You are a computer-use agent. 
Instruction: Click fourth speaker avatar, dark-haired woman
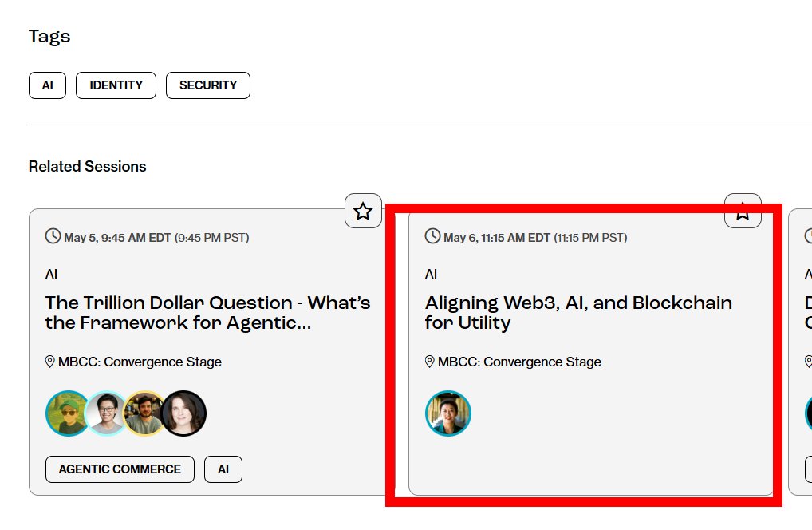[x=183, y=413]
